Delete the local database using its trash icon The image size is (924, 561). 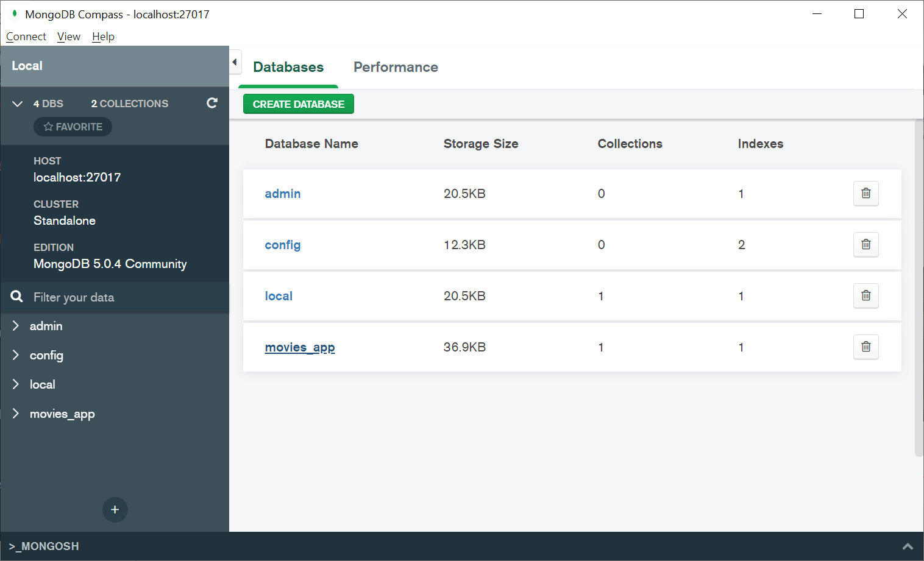tap(865, 295)
